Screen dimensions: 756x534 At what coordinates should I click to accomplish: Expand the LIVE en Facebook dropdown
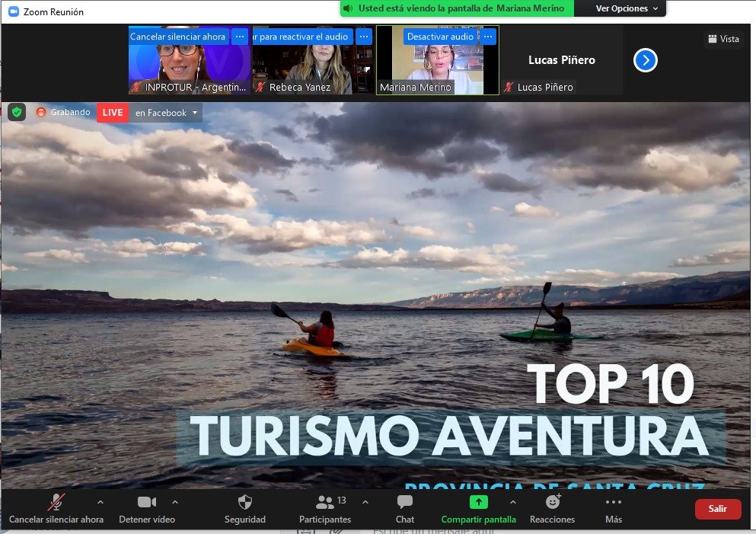click(x=195, y=113)
